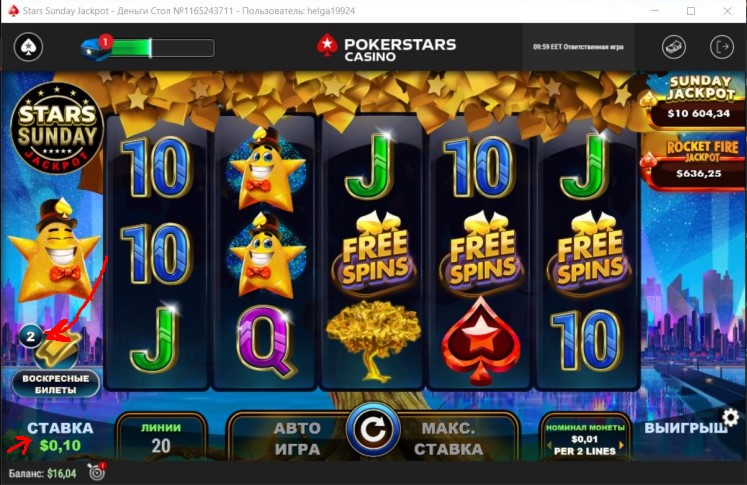Click the spade lobby icon
Viewport: 747px width, 485px height.
click(x=29, y=47)
